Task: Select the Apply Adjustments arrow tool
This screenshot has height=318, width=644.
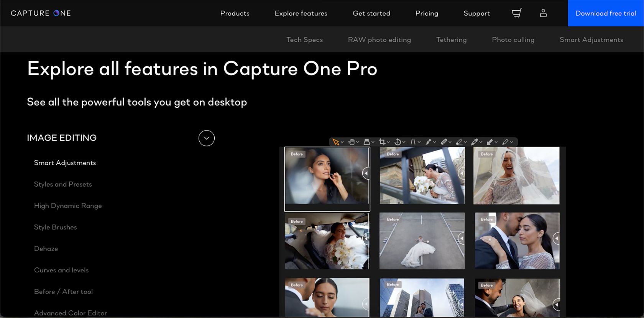Action: point(490,142)
